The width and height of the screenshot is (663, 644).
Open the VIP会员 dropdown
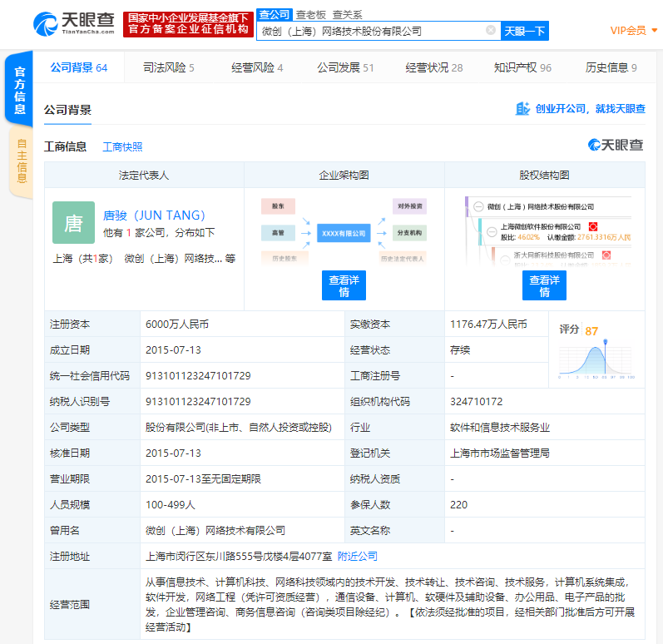[633, 31]
